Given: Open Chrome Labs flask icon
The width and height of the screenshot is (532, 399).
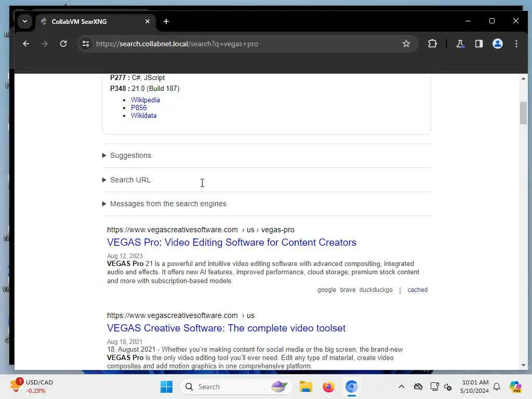Looking at the screenshot, I should point(460,44).
